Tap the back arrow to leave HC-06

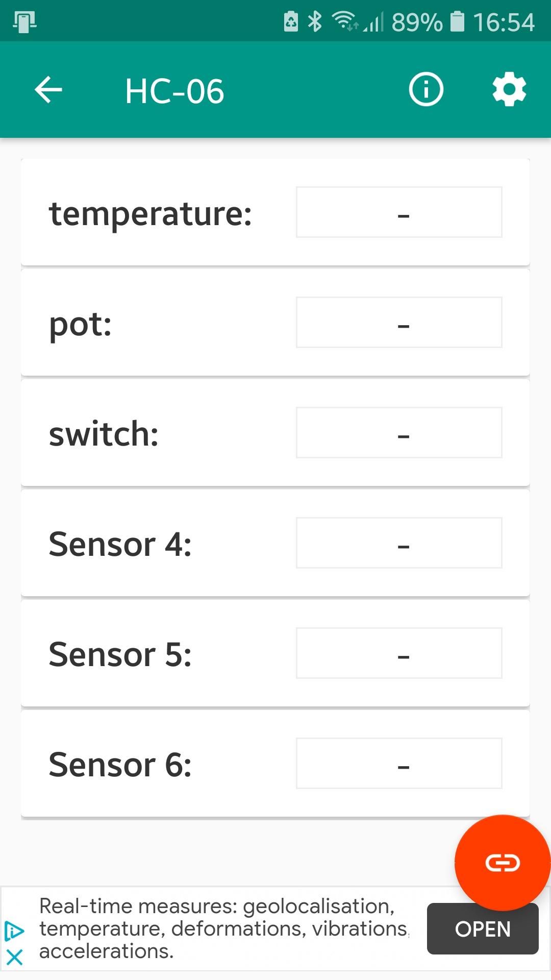[x=48, y=89]
